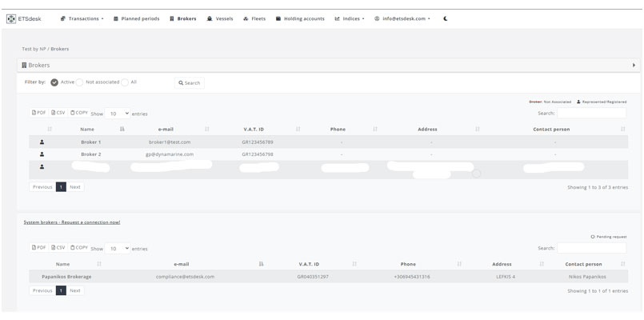The image size is (644, 320).
Task: Sort the top table by Name column
Action: click(87, 129)
